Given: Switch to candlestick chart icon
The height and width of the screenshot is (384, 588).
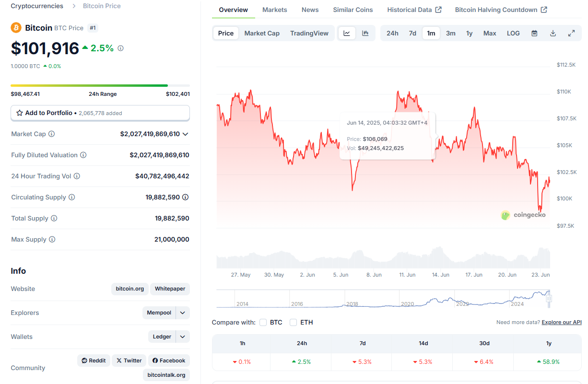Looking at the screenshot, I should pyautogui.click(x=365, y=33).
